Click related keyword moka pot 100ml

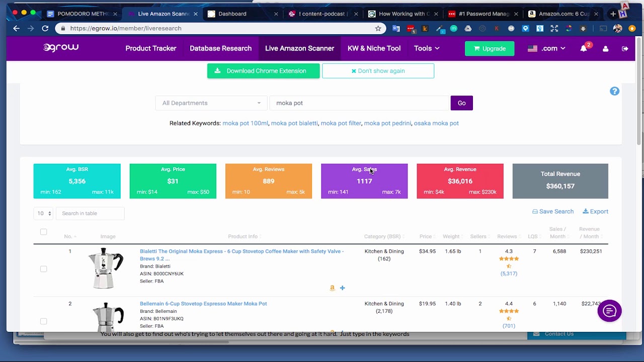pos(245,123)
